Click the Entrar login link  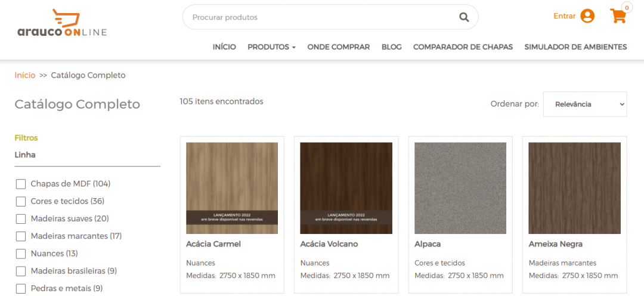click(564, 16)
